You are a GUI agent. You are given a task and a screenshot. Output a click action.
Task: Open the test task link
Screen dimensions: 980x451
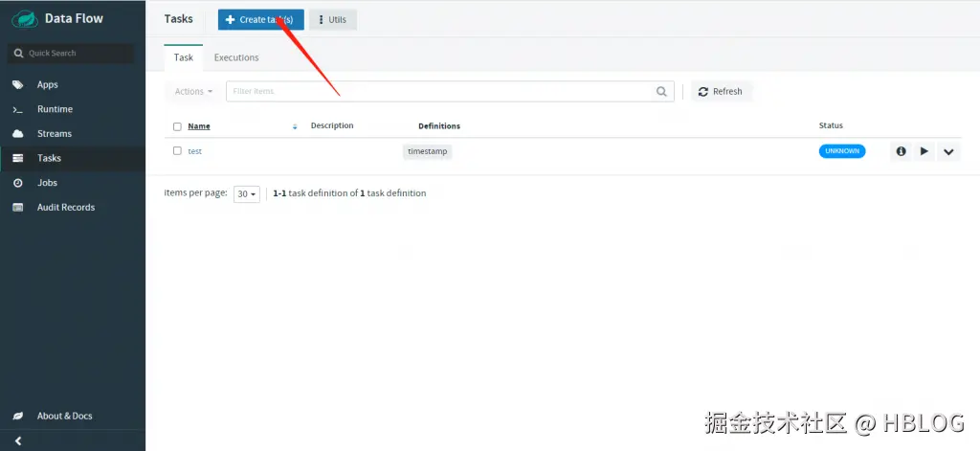pyautogui.click(x=195, y=150)
